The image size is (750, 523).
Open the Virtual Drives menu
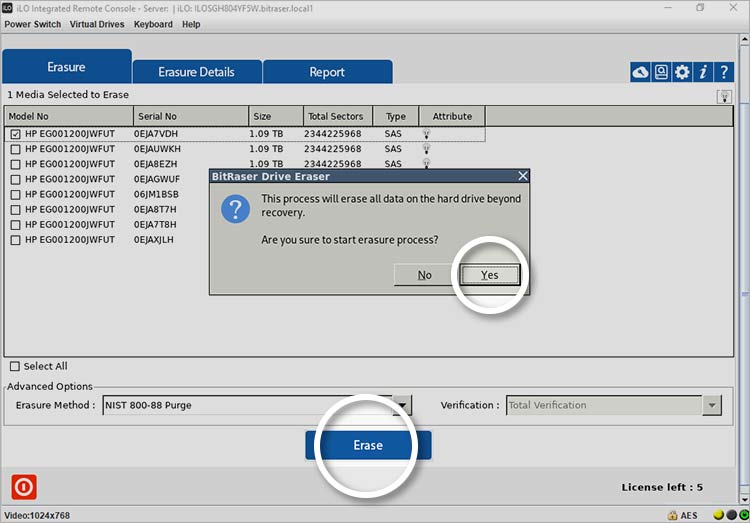[97, 24]
